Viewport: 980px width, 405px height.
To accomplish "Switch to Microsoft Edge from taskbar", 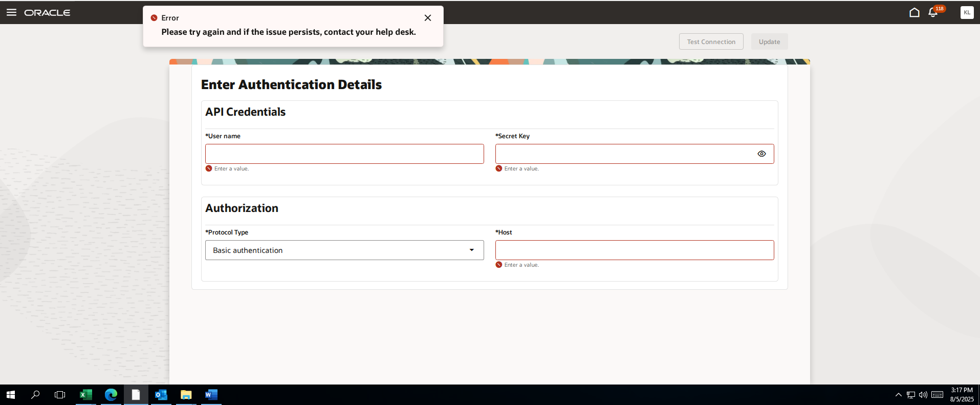I will point(111,395).
